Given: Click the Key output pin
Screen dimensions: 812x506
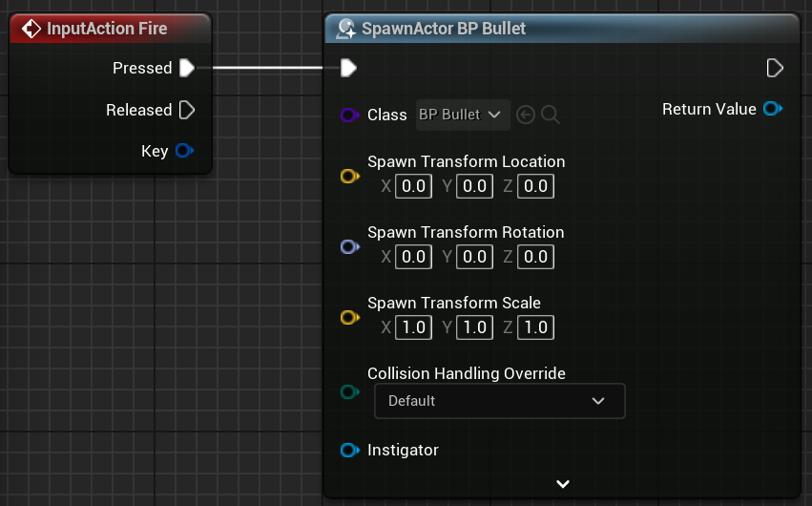Looking at the screenshot, I should (x=184, y=151).
